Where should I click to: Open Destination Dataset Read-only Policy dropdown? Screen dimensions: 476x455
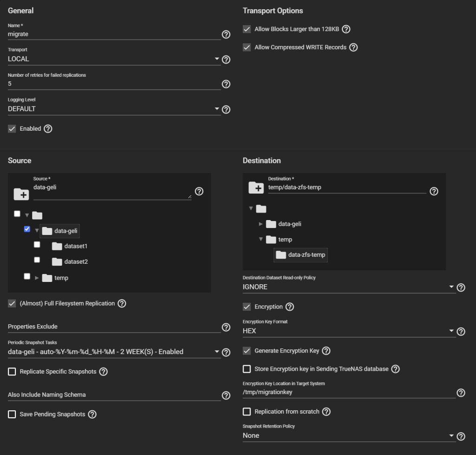pos(348,287)
